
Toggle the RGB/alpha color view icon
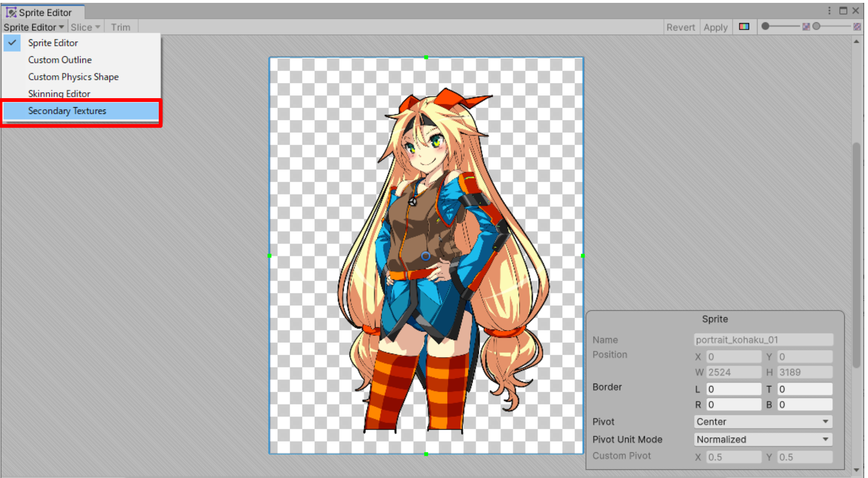point(744,27)
